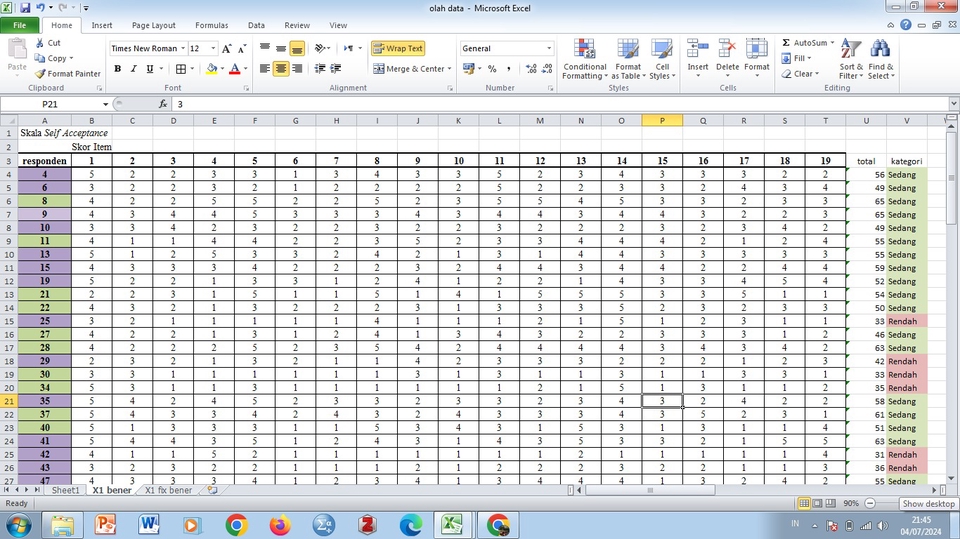Click the Orientation text angle icon
The width and height of the screenshot is (960, 539).
point(320,48)
